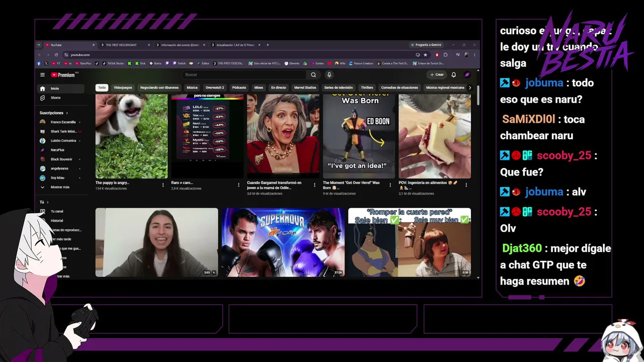Select 'Negociando con tiburones' chip
This screenshot has height=362, width=644.
[x=159, y=87]
